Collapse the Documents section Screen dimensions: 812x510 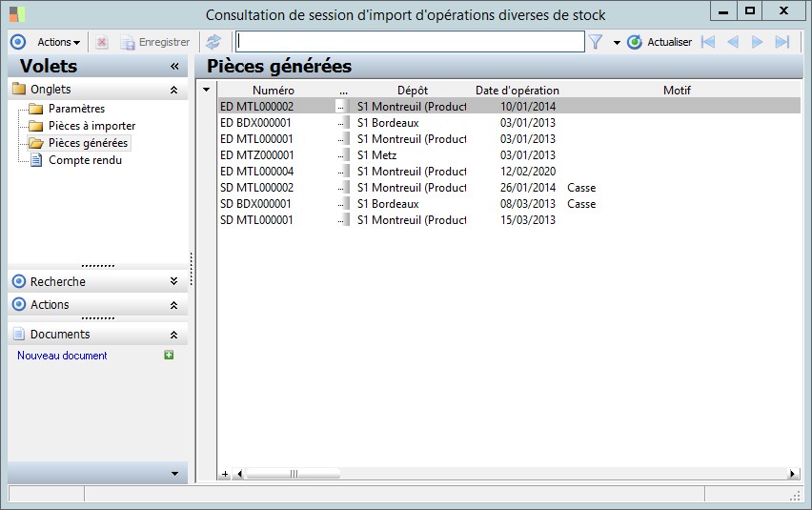point(174,335)
